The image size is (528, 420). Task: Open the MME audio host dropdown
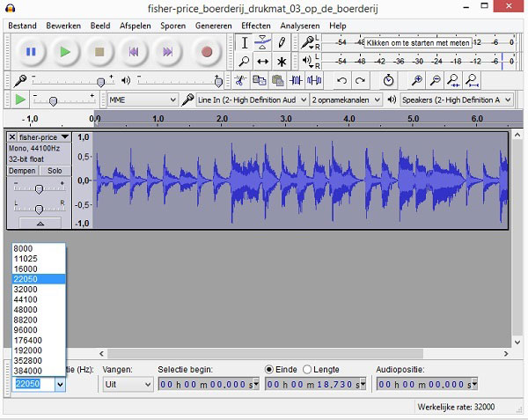tap(142, 99)
